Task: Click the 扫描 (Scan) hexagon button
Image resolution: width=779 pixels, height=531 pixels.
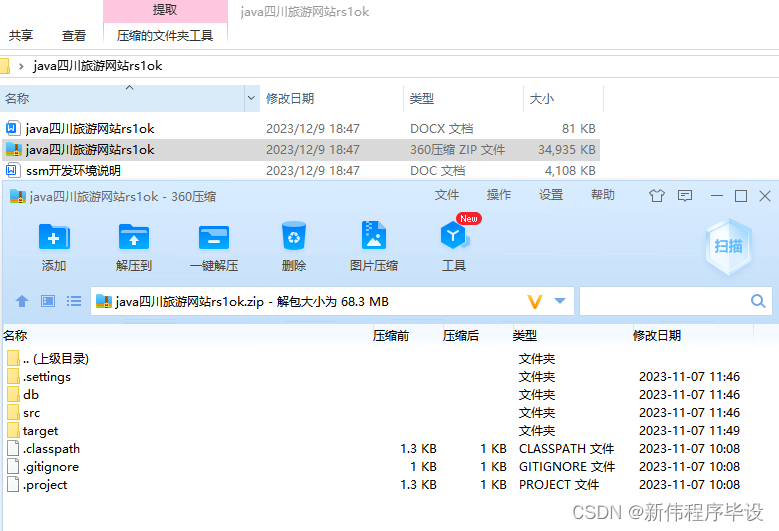Action: 728,246
